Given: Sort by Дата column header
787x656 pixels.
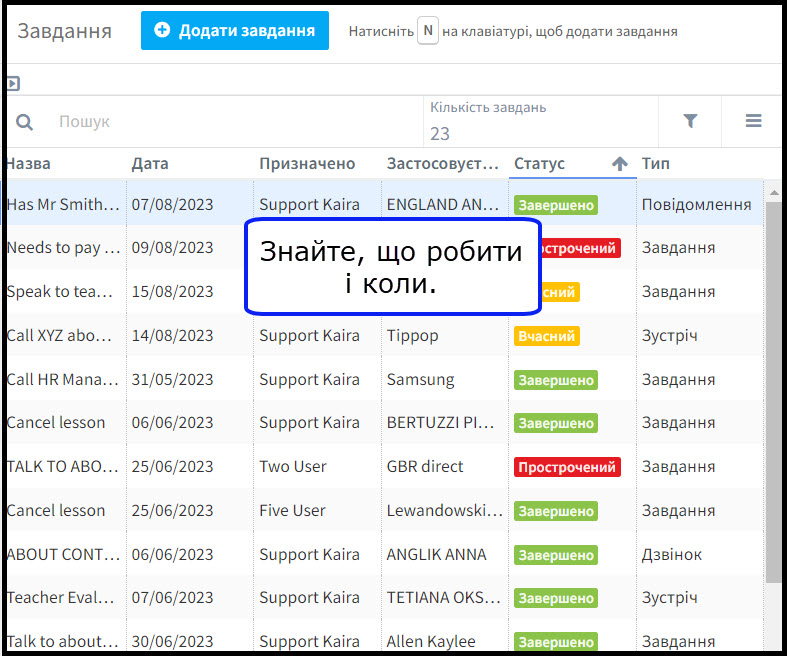Looking at the screenshot, I should (150, 164).
